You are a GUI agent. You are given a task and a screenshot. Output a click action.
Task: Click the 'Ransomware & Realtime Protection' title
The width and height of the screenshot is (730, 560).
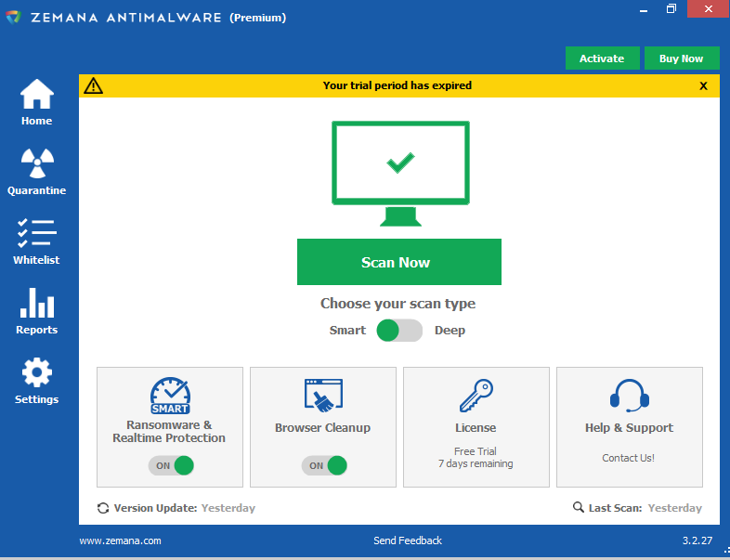[169, 432]
